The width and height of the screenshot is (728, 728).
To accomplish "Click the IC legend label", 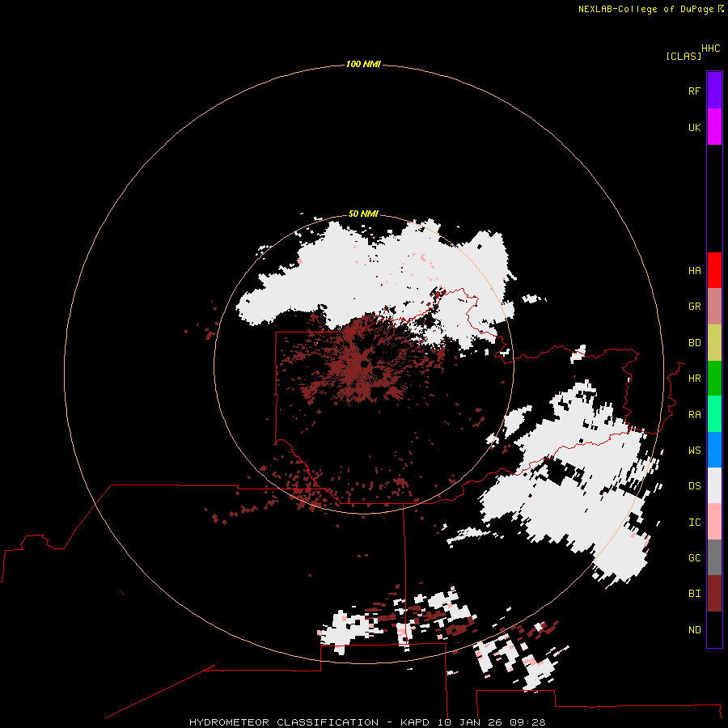I will [x=694, y=523].
